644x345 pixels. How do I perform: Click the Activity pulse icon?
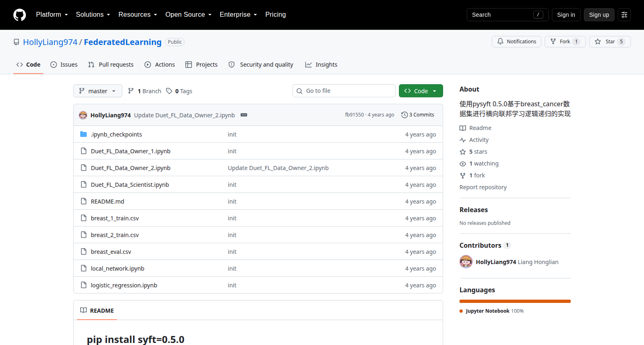[463, 140]
